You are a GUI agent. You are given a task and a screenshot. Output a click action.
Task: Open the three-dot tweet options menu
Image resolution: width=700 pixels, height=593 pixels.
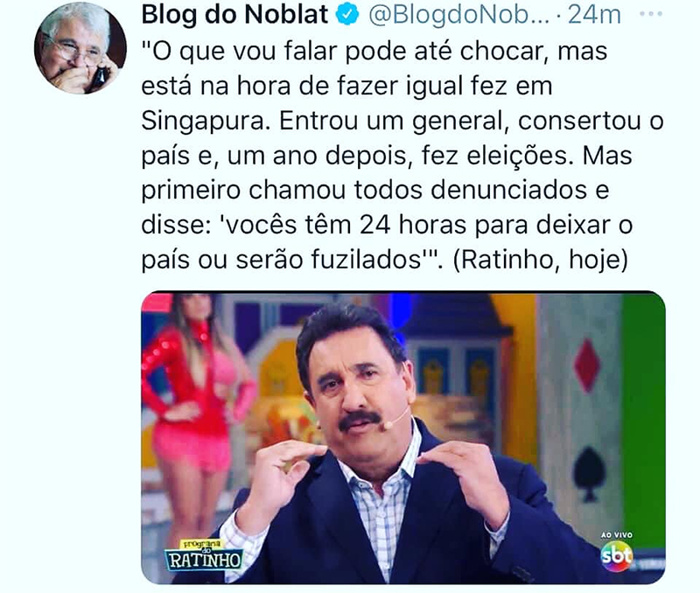point(650,14)
